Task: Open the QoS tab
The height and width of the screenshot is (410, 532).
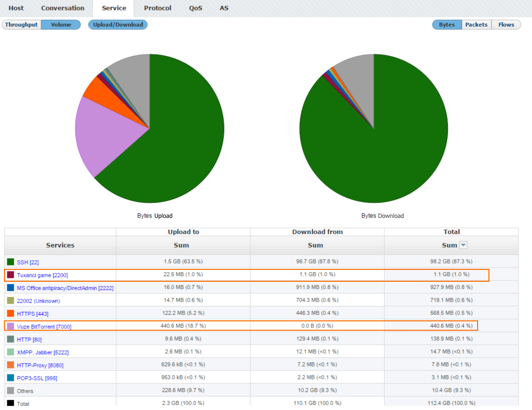Action: 195,8
